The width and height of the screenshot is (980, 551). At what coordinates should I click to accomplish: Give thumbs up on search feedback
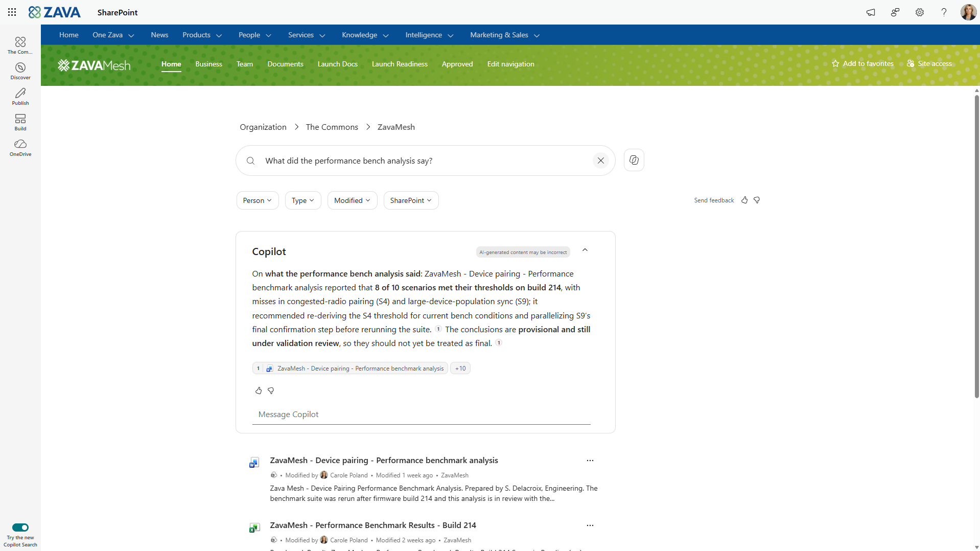(744, 200)
